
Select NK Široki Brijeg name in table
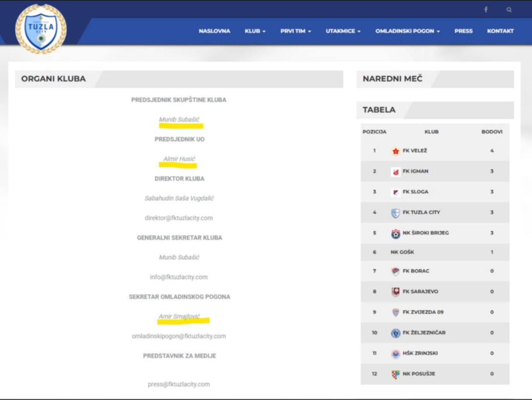(x=426, y=233)
